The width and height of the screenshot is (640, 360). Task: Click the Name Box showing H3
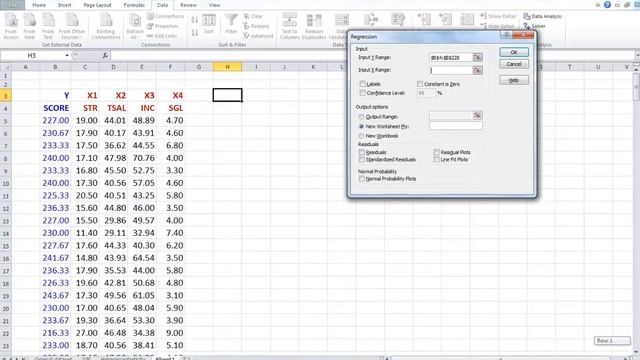point(32,55)
